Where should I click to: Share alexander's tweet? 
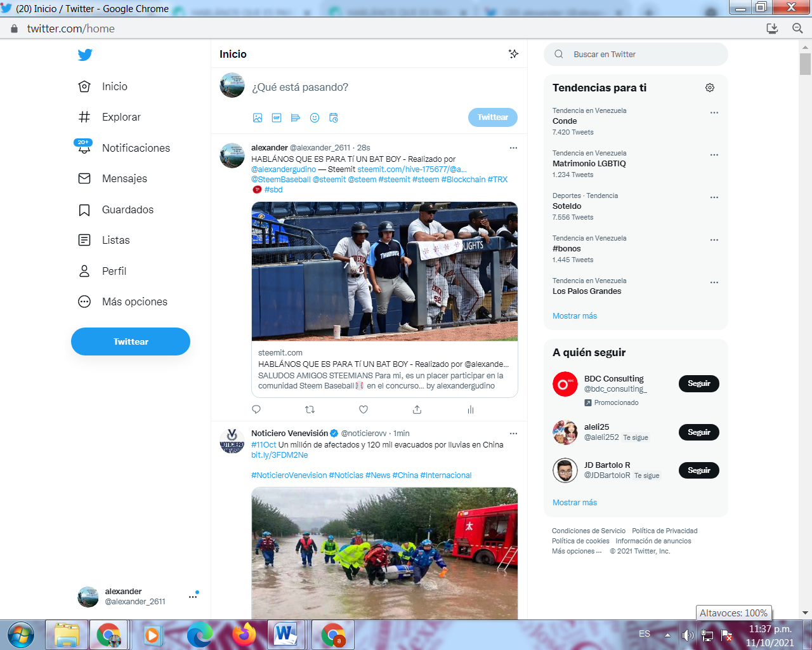tap(417, 409)
